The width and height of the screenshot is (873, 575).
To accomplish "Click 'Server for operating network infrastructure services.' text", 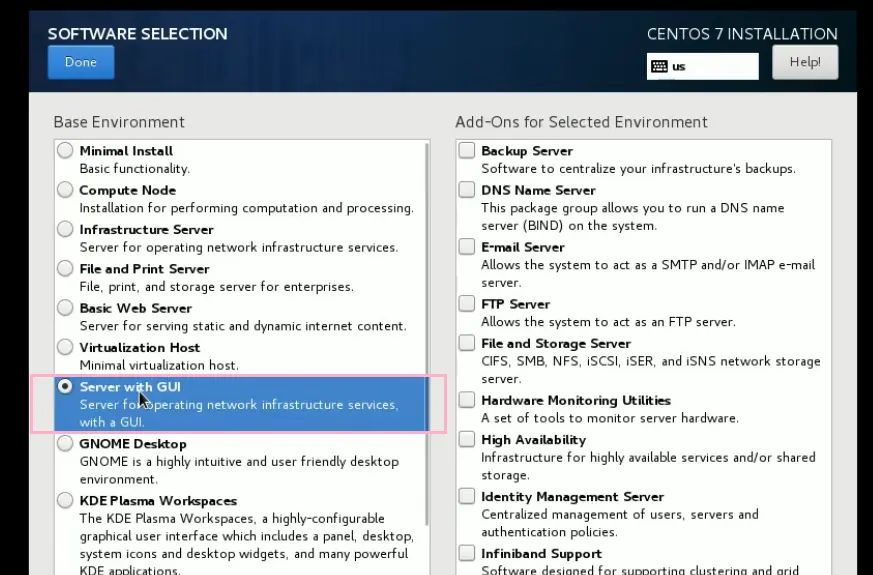I will [x=239, y=247].
